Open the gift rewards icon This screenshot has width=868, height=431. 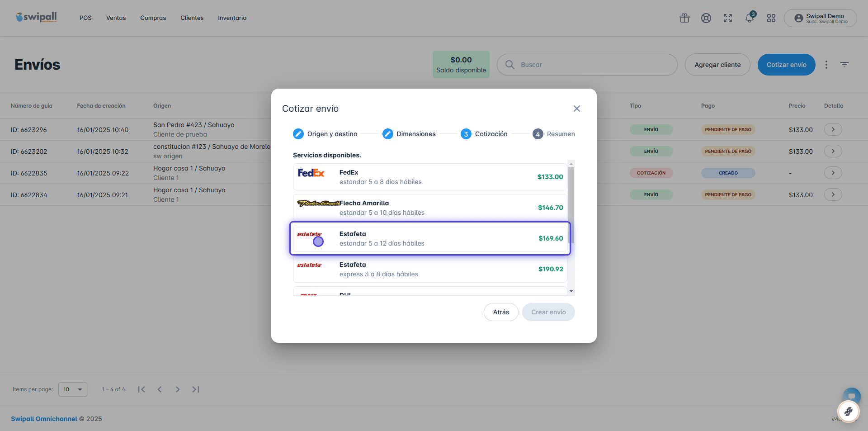[x=684, y=18]
